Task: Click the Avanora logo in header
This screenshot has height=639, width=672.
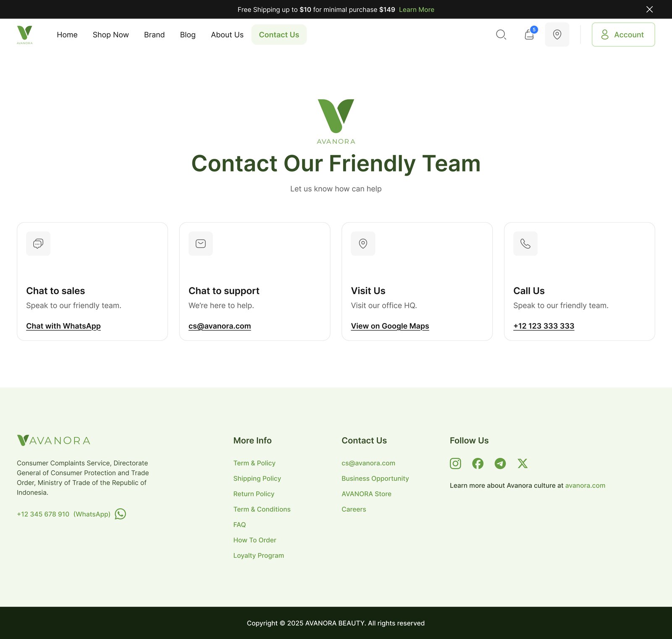Action: pyautogui.click(x=25, y=35)
